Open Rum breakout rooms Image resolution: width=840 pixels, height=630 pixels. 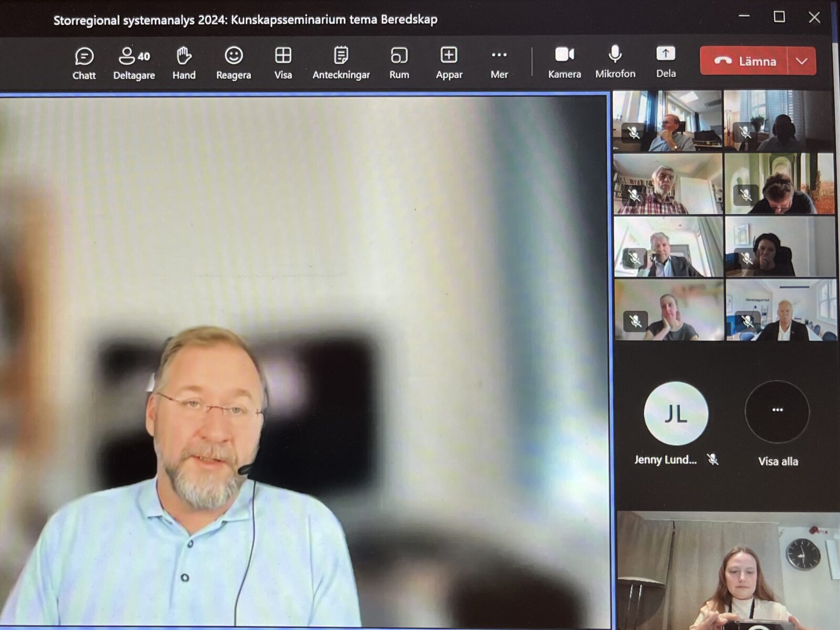click(399, 63)
